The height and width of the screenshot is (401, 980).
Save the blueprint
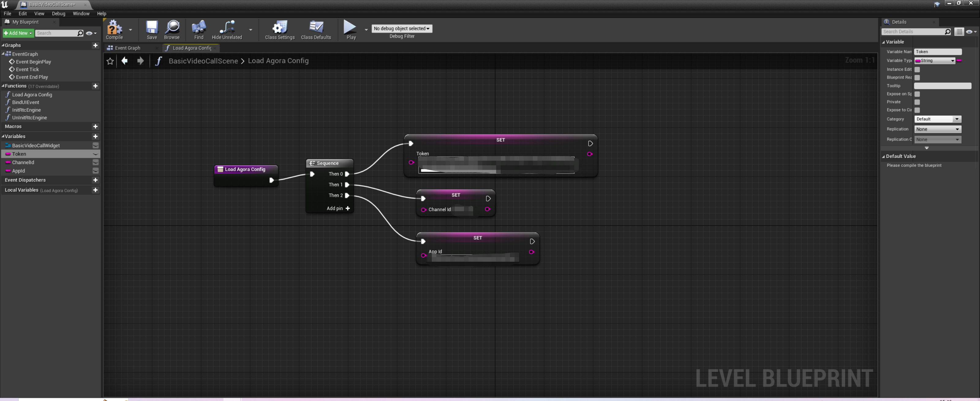click(152, 30)
